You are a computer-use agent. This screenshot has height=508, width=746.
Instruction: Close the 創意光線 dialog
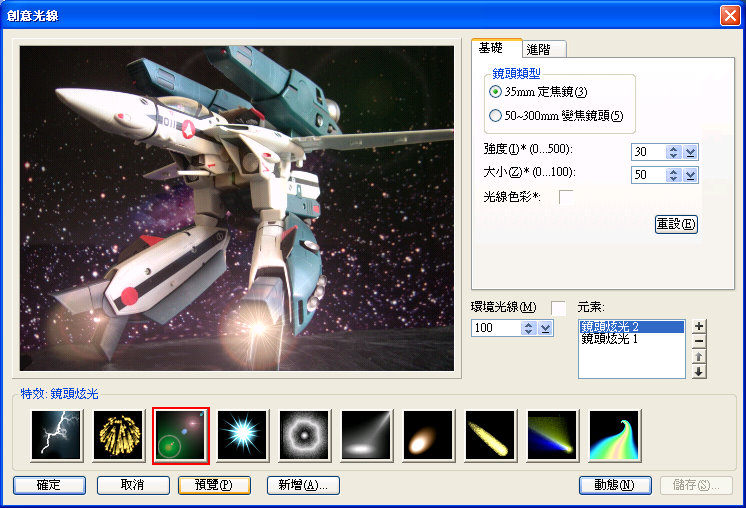pos(730,15)
